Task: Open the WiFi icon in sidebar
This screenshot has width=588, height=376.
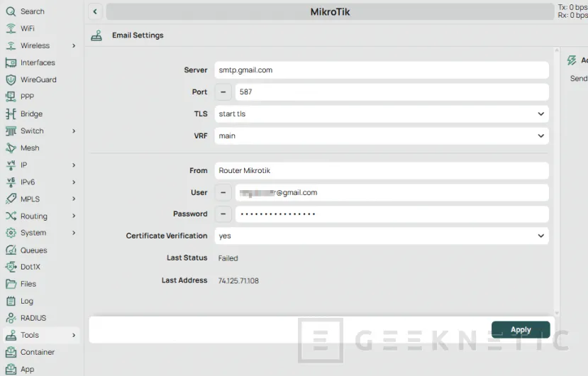Action: [x=11, y=28]
